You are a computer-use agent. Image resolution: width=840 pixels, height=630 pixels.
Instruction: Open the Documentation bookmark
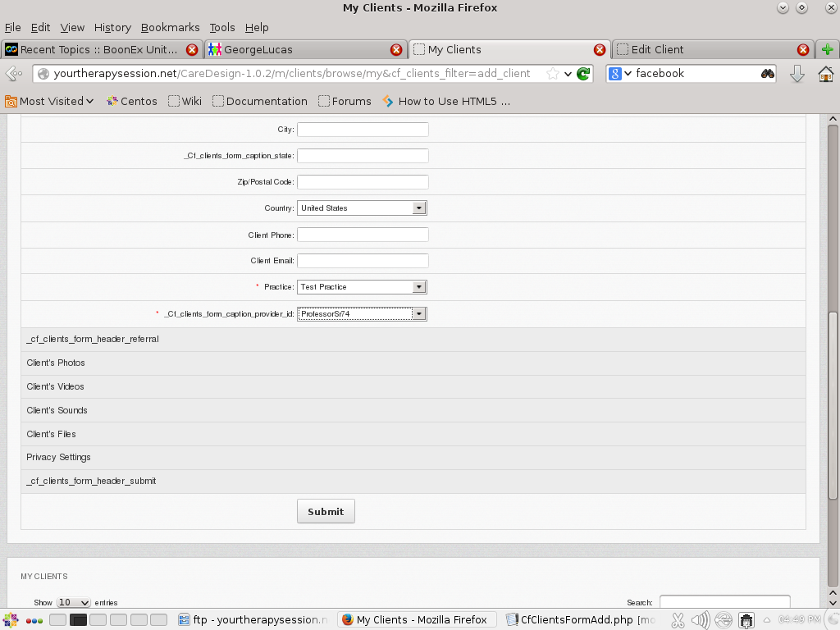(x=259, y=102)
